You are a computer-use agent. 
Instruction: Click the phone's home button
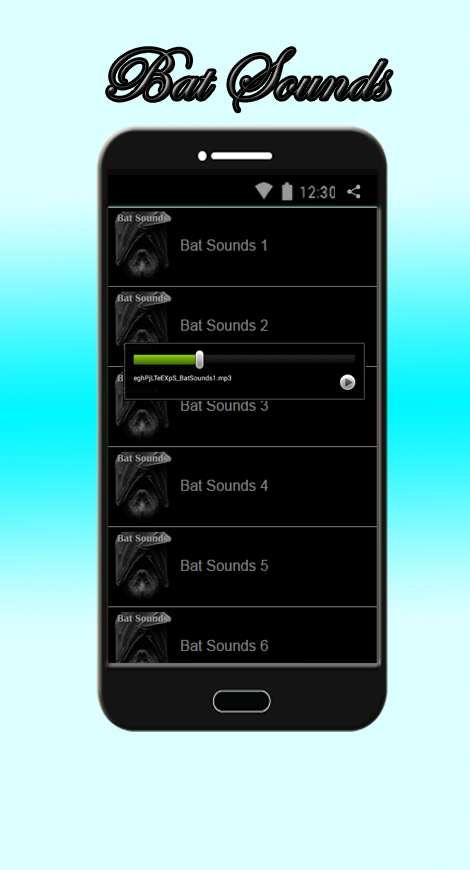(242, 701)
